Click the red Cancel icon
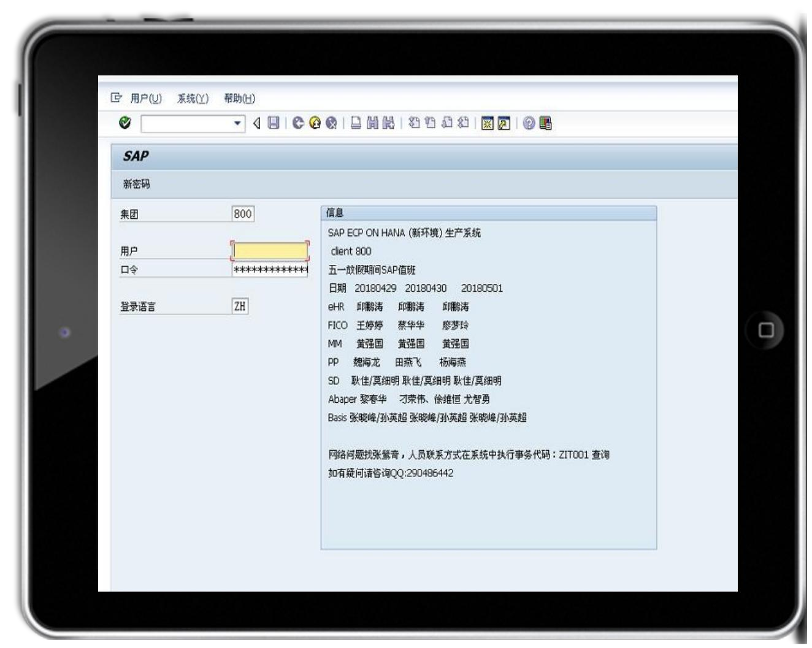This screenshot has height=648, width=812. pyautogui.click(x=331, y=123)
